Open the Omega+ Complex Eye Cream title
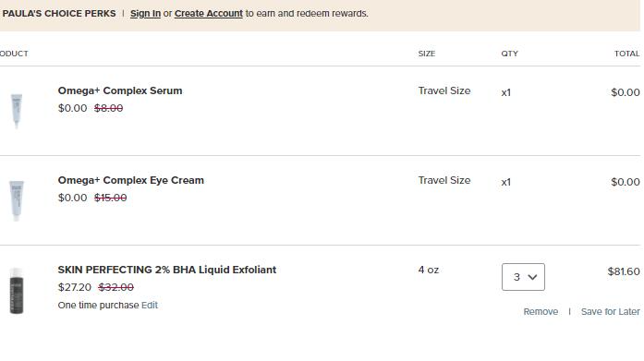Screen dimensions: 644x361 [x=130, y=180]
